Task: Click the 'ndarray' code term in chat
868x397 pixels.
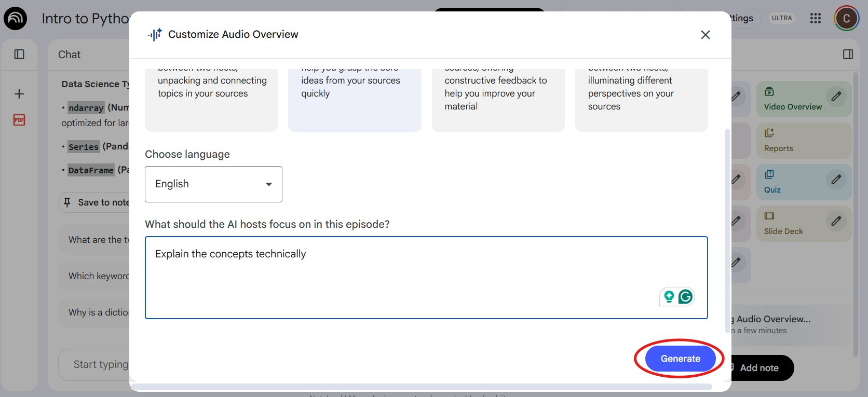Action: point(86,108)
